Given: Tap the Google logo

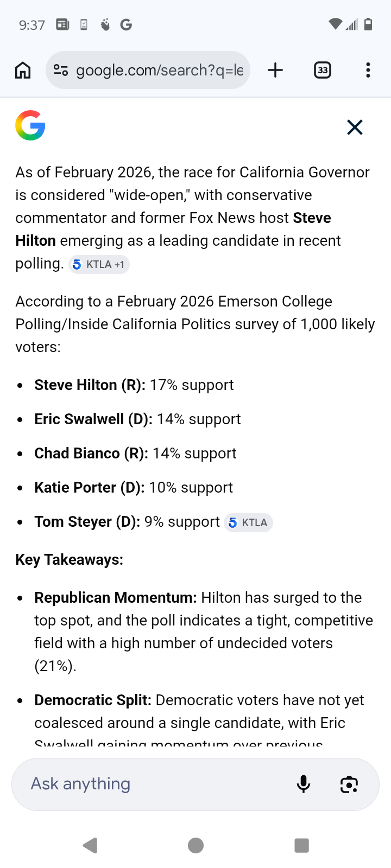Looking at the screenshot, I should click(30, 125).
